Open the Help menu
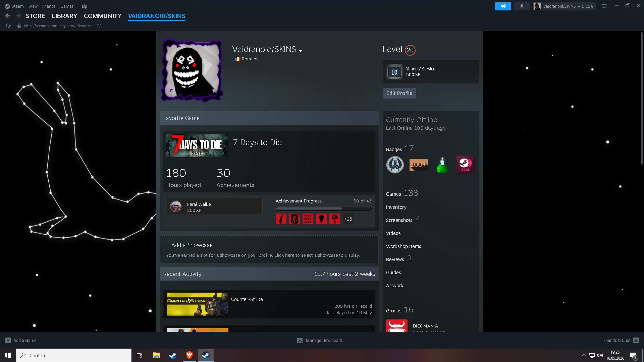 click(x=83, y=6)
